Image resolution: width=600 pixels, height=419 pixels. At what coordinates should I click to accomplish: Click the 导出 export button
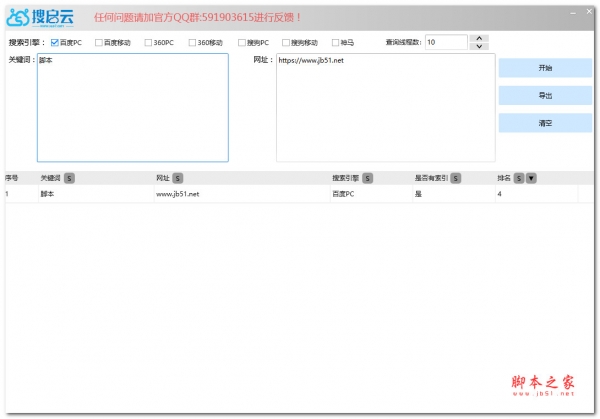[545, 96]
